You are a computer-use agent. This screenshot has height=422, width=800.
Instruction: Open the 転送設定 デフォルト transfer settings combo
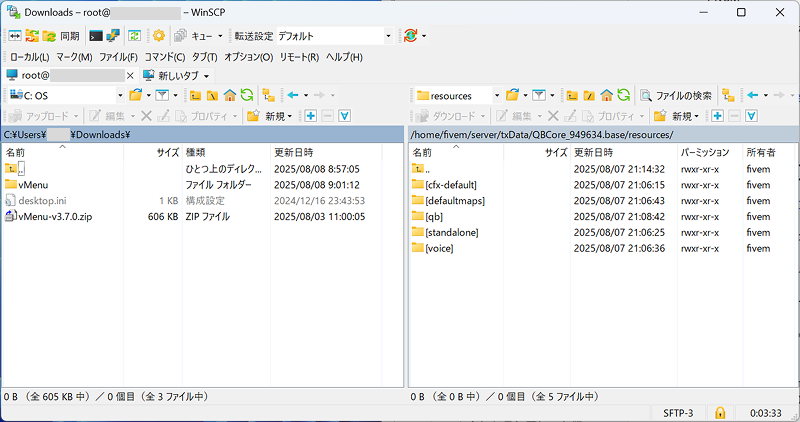pyautogui.click(x=334, y=36)
